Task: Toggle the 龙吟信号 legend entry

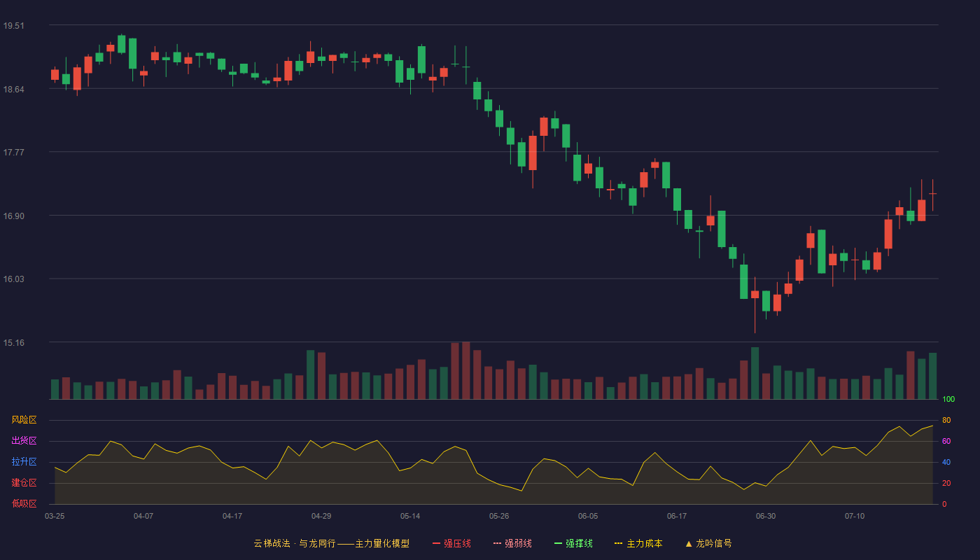Action: point(708,543)
